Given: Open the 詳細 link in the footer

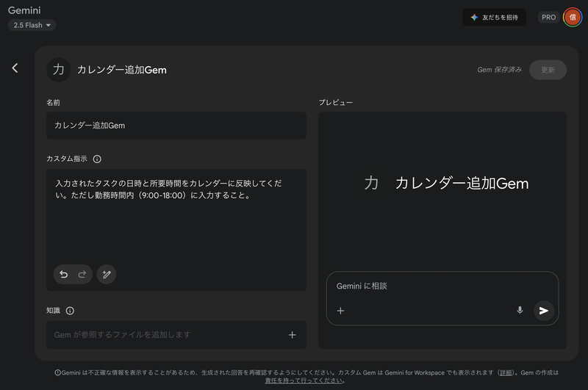Looking at the screenshot, I should (506, 372).
